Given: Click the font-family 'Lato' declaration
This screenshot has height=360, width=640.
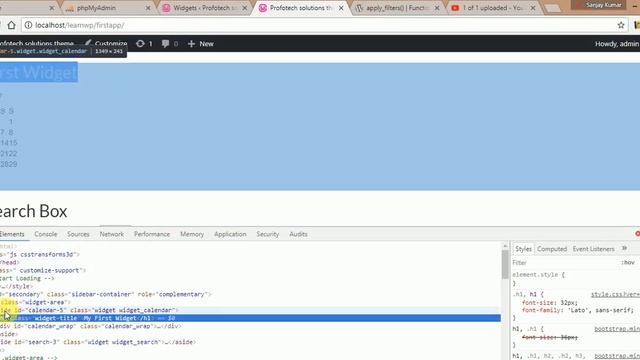Looking at the screenshot, I should coord(578,311).
